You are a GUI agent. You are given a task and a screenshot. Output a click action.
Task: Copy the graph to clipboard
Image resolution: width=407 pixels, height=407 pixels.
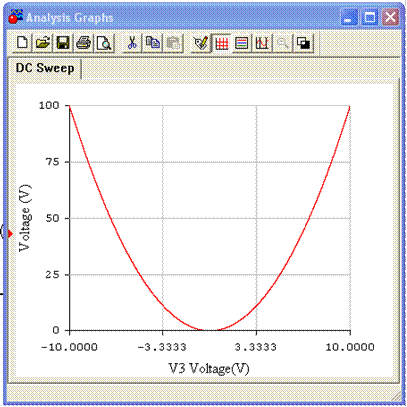click(152, 43)
